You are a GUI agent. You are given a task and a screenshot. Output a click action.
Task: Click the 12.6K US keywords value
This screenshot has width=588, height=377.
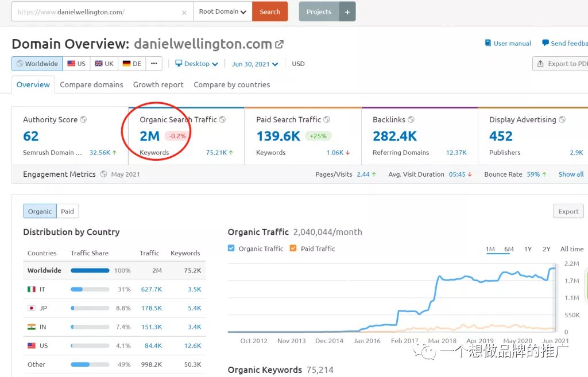pos(193,345)
